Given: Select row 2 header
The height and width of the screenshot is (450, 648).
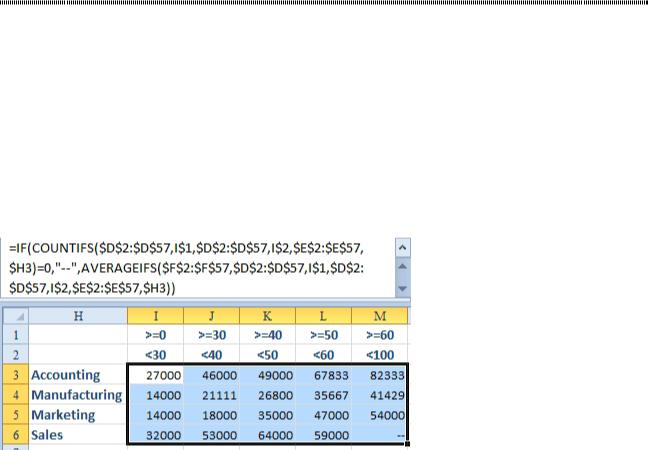Looking at the screenshot, I should click(16, 355).
